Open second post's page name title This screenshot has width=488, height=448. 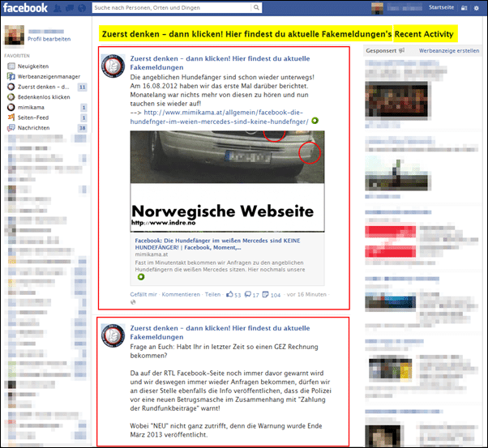pyautogui.click(x=220, y=332)
